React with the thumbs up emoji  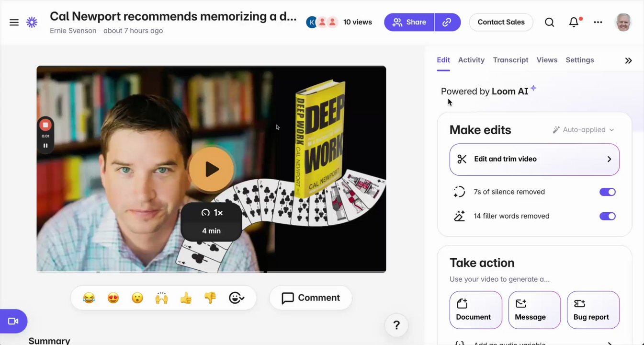186,298
